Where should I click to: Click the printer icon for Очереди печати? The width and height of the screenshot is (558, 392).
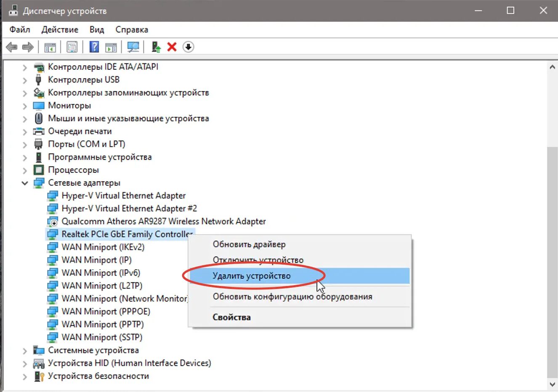pos(39,131)
